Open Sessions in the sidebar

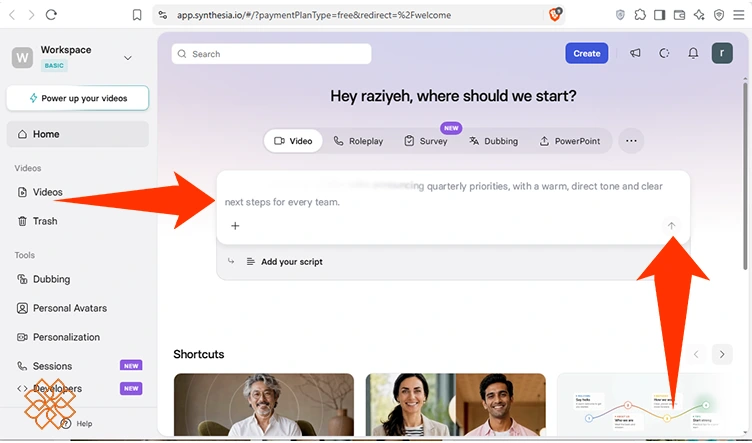45,366
